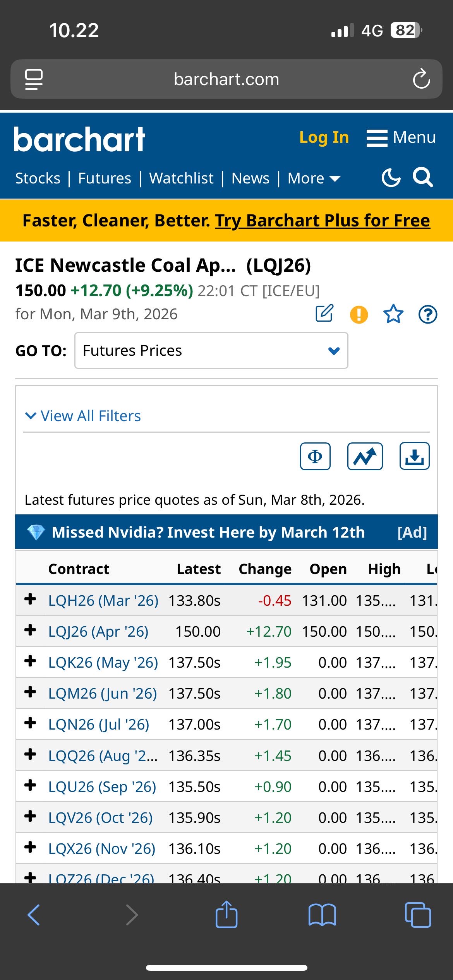This screenshot has width=453, height=980.
Task: Open the More navigation dropdown
Action: click(314, 178)
